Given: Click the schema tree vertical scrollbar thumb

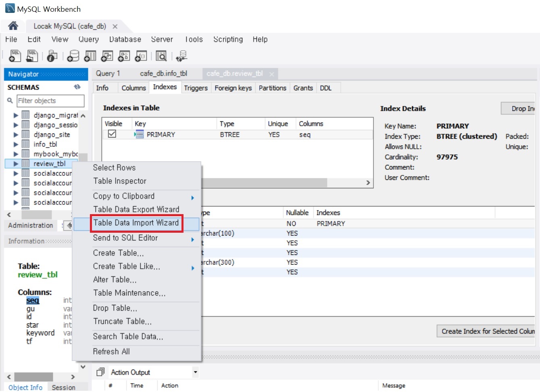Looking at the screenshot, I should coord(83,157).
